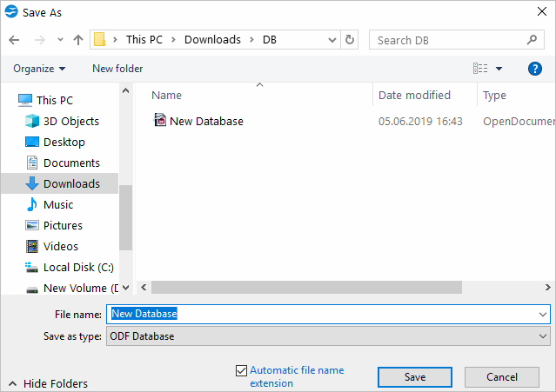Viewport: 556px width, 392px height.
Task: Sort files by Date modified column
Action: click(x=414, y=96)
